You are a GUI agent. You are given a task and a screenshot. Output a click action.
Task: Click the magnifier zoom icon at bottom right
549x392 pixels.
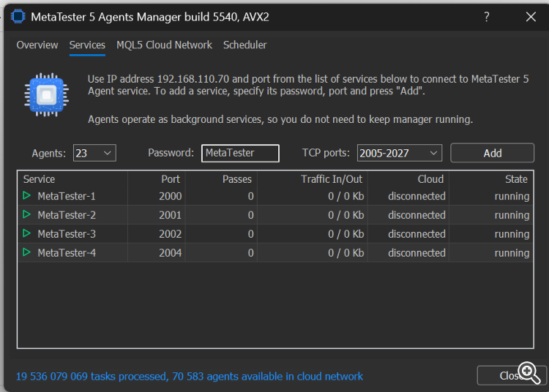(529, 372)
